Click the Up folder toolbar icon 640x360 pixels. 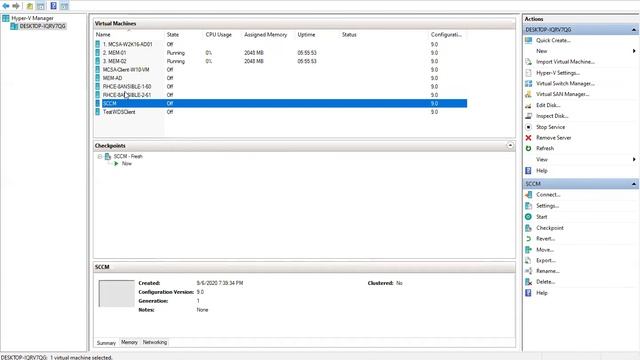[x=30, y=6]
